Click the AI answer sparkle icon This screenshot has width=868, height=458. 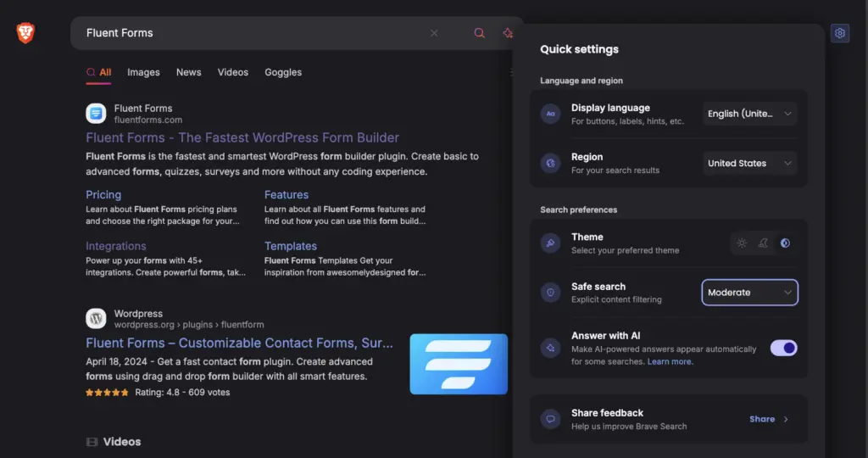click(x=507, y=33)
